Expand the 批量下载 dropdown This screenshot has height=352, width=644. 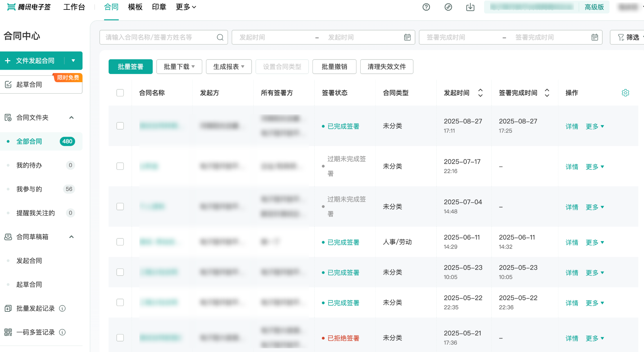pos(179,67)
